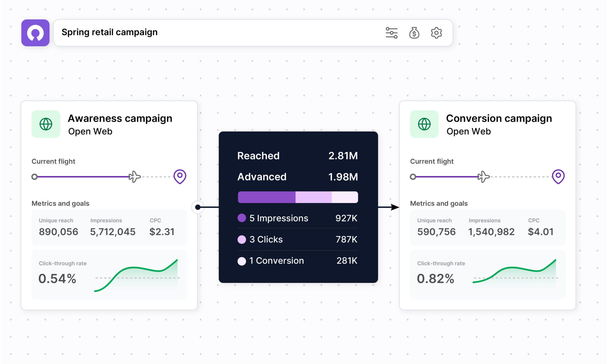Select the 1 Conversion legend row

298,261
